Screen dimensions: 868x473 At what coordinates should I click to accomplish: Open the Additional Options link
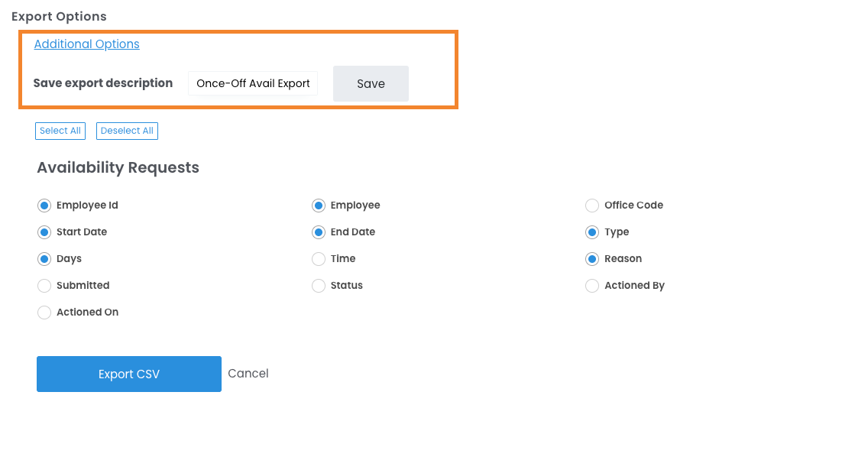[x=86, y=44]
